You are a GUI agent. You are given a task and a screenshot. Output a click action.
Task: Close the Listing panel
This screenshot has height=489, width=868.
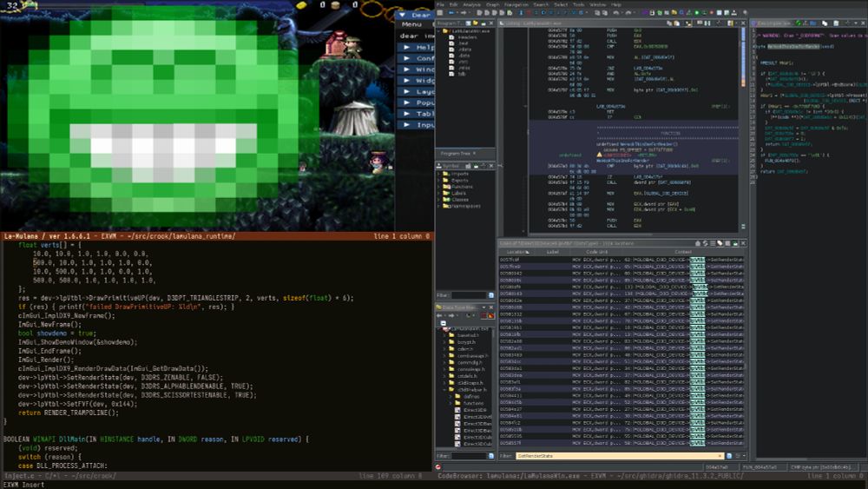pyautogui.click(x=743, y=23)
